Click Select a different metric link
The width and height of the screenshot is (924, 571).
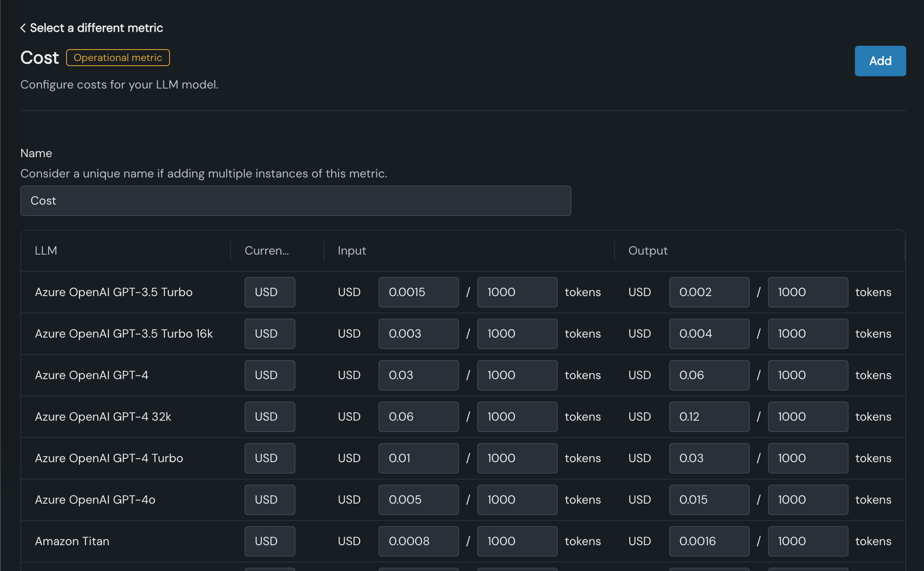96,28
